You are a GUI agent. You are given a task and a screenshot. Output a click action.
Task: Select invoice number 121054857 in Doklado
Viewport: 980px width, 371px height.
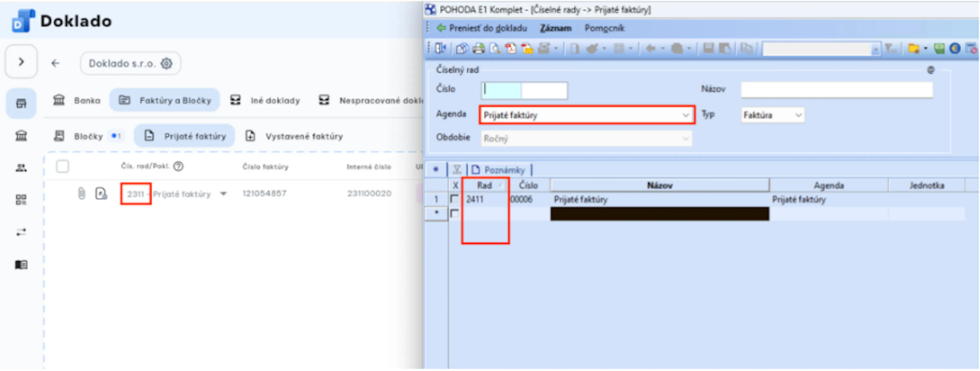264,193
